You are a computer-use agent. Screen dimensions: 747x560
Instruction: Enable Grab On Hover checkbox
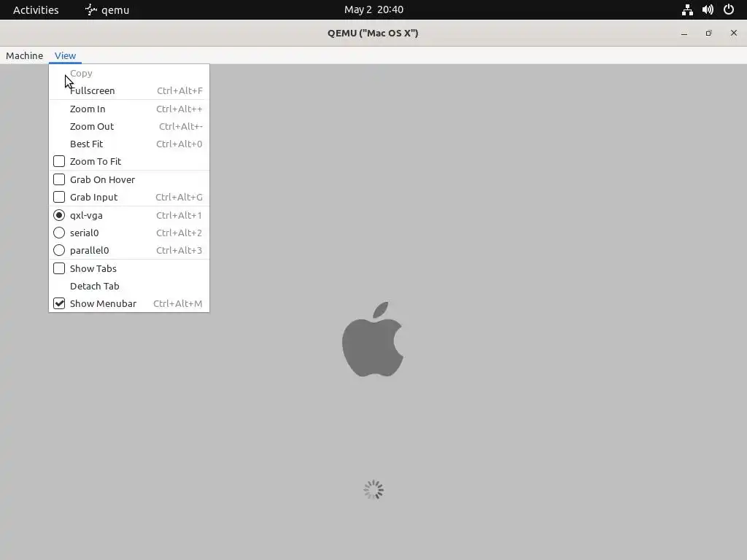click(x=59, y=179)
